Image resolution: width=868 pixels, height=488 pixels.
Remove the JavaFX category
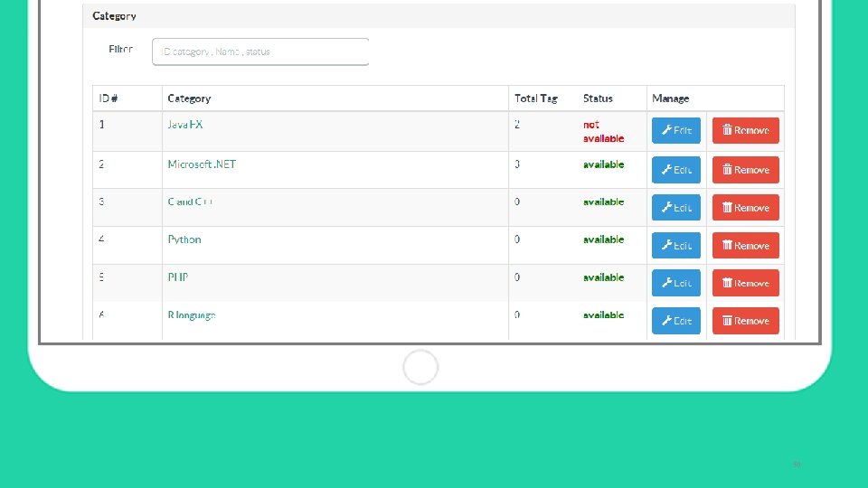pos(746,130)
